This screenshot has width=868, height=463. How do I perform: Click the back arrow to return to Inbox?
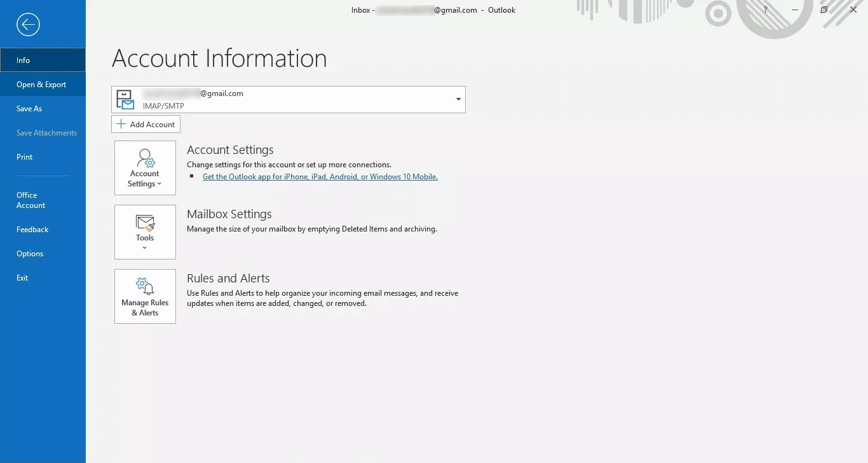pyautogui.click(x=28, y=25)
